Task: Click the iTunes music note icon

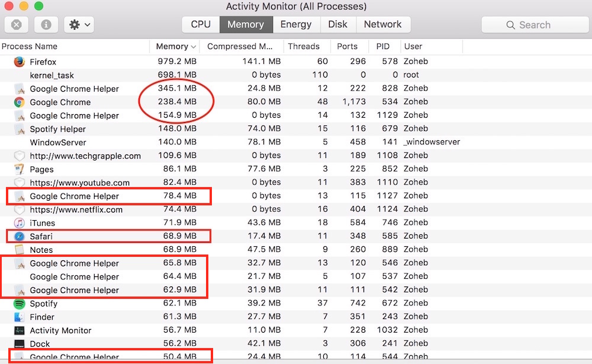Action: [20, 223]
